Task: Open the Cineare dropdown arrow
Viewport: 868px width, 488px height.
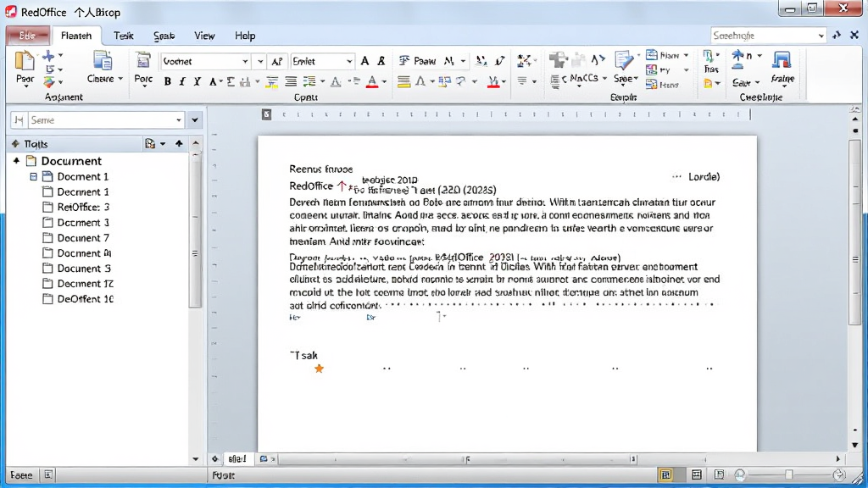Action: 120,79
